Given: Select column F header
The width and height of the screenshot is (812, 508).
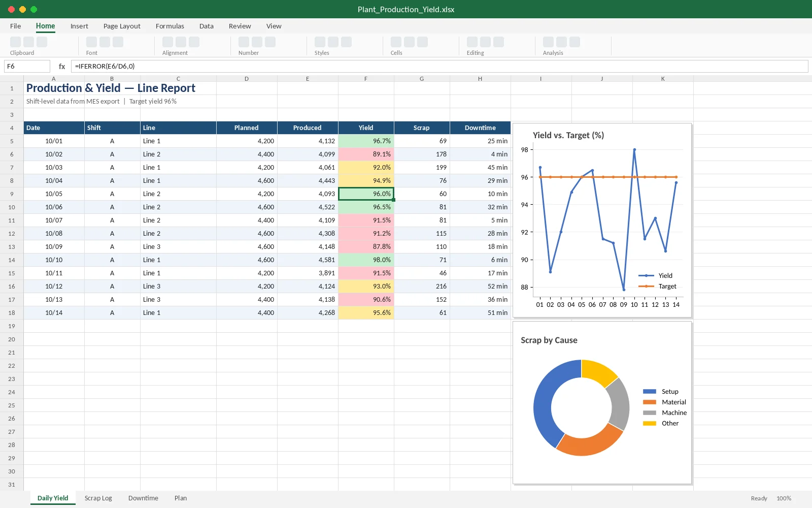Looking at the screenshot, I should (366, 79).
